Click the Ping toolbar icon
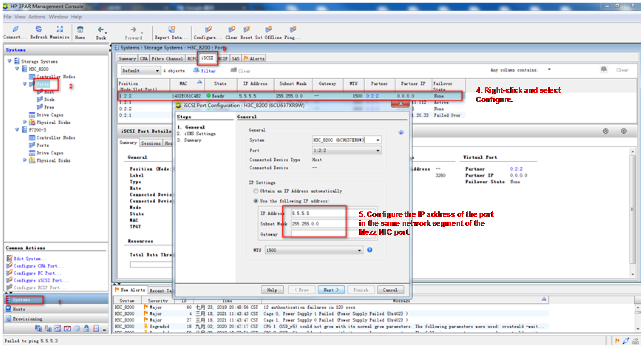Viewport: 644px width, 348px height. point(293,29)
